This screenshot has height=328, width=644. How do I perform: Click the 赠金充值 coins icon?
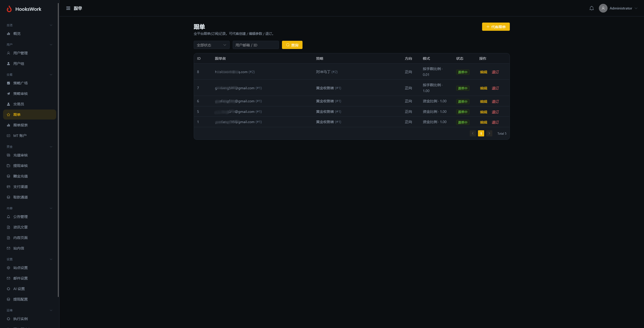point(8,176)
